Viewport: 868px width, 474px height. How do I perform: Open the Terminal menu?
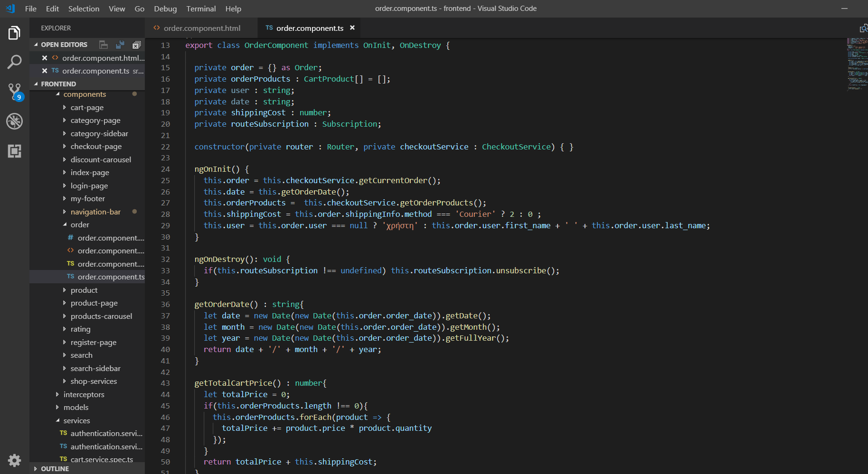pos(201,9)
